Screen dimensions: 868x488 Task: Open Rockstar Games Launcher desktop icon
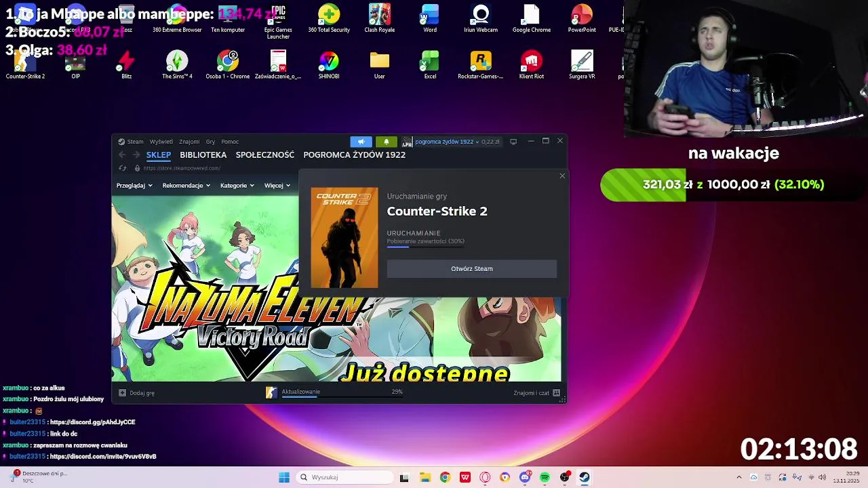(481, 65)
